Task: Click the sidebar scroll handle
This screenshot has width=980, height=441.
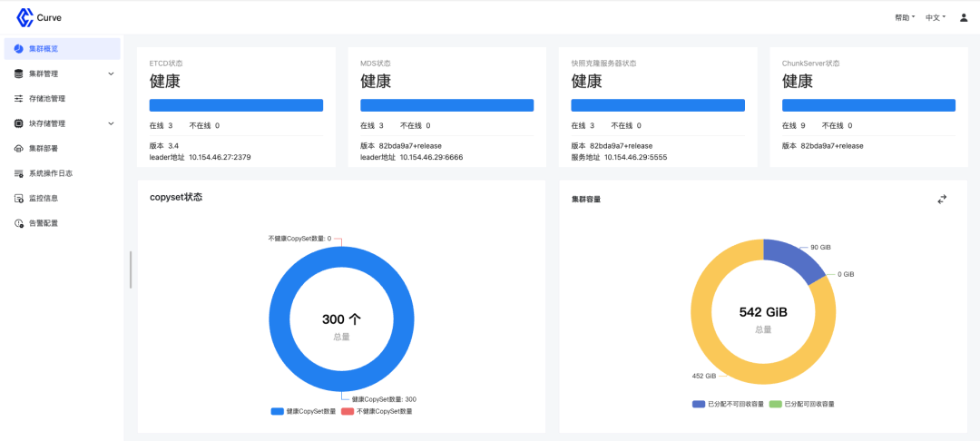Action: tap(131, 269)
